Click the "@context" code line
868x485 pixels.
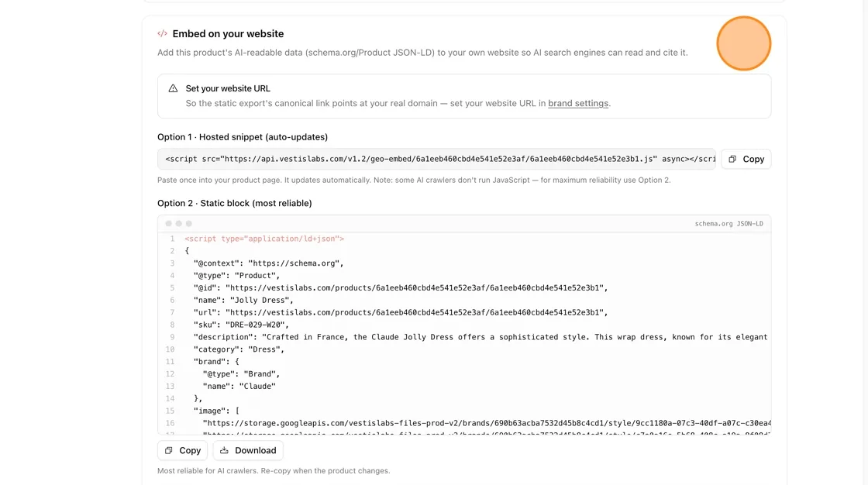pyautogui.click(x=268, y=263)
